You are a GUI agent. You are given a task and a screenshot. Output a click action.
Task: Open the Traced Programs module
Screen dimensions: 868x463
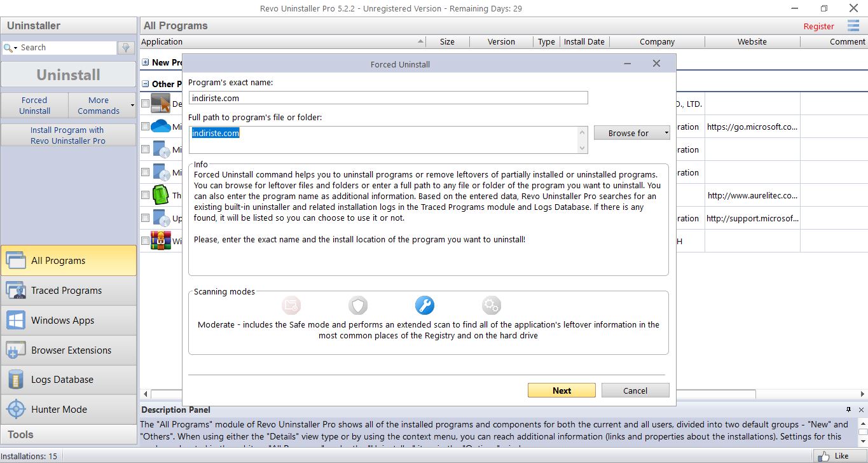point(69,291)
